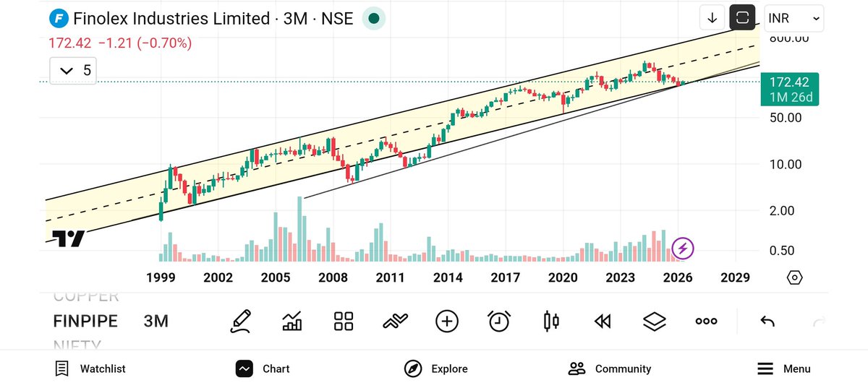Viewport: 868px width, 388px height.
Task: Switch to the Chart tab
Action: (x=263, y=368)
